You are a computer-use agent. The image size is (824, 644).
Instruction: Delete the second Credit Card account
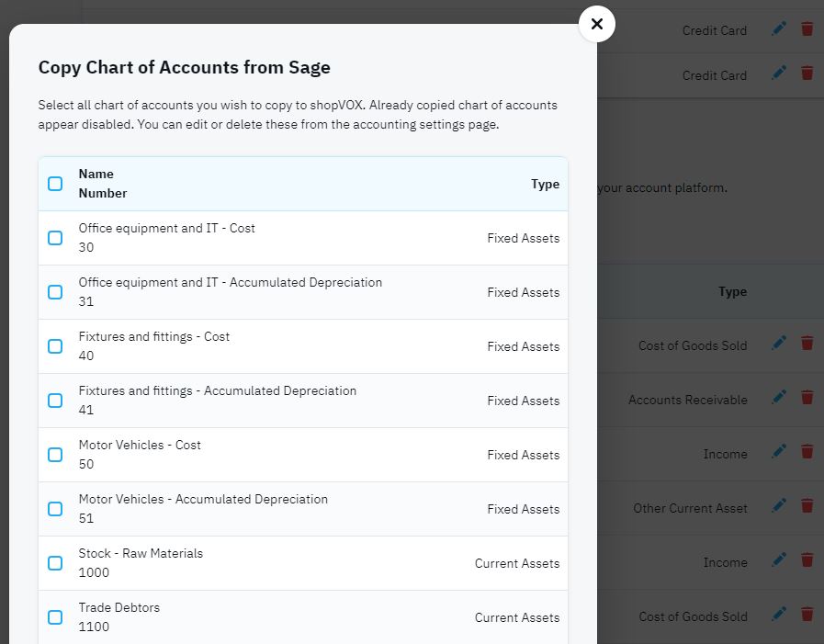807,73
